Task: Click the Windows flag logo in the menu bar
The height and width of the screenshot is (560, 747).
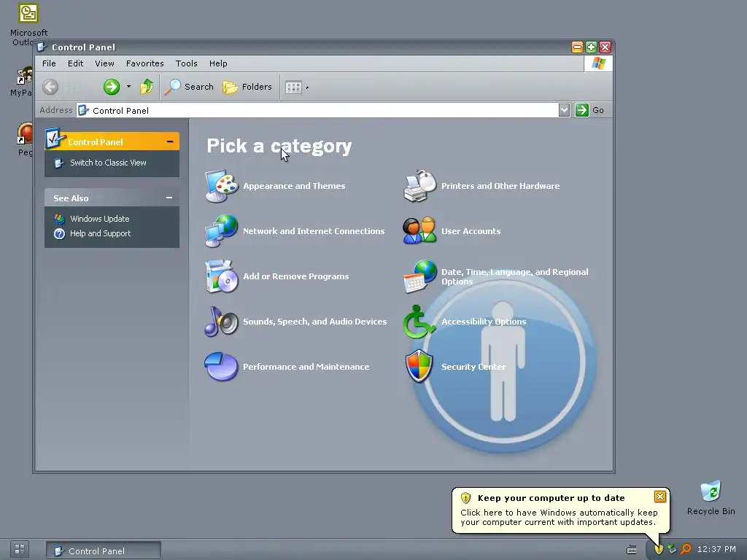Action: [x=598, y=63]
